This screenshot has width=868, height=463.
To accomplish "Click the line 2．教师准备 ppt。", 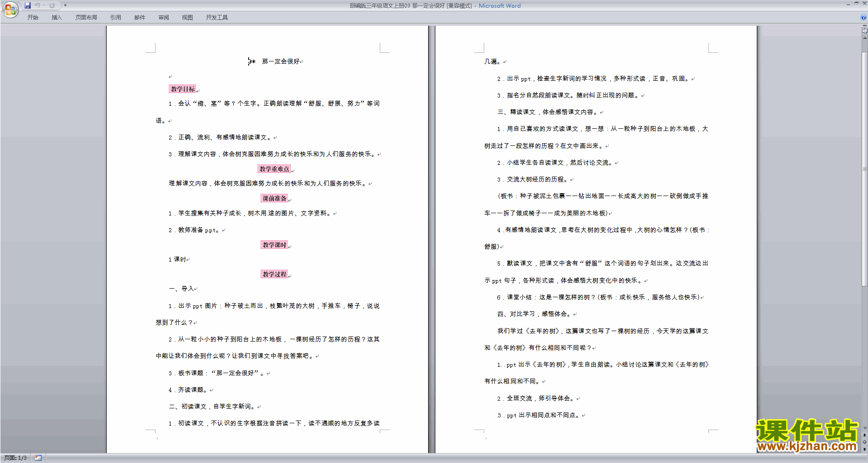I will pos(194,230).
